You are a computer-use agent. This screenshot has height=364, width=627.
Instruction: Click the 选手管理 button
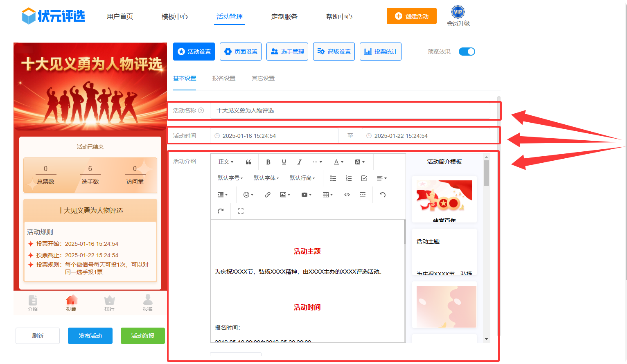[287, 52]
